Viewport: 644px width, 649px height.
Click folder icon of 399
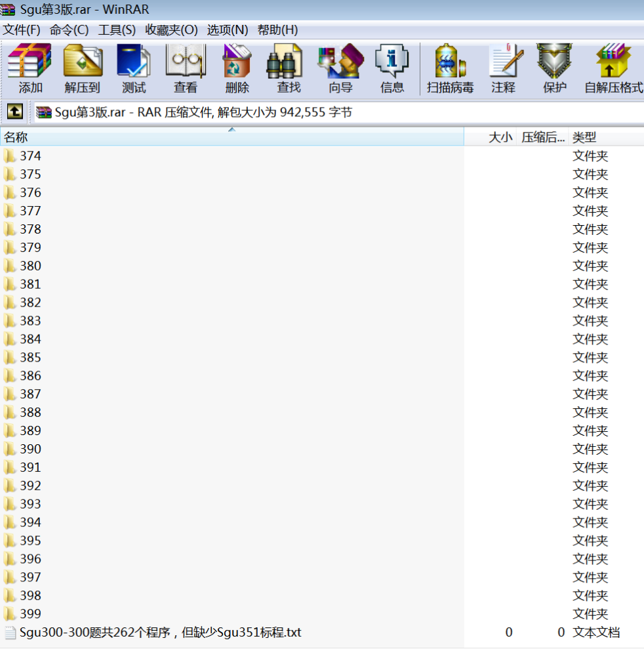coord(10,614)
